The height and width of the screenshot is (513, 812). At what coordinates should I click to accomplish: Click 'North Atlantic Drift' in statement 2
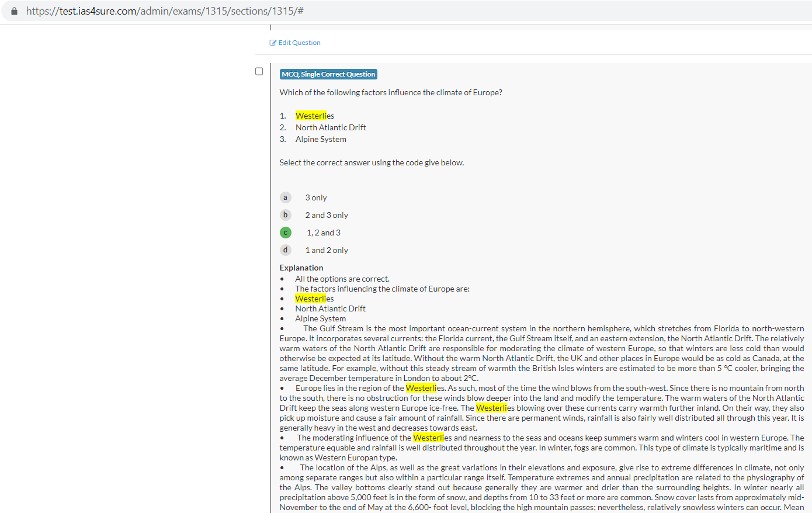click(x=331, y=127)
